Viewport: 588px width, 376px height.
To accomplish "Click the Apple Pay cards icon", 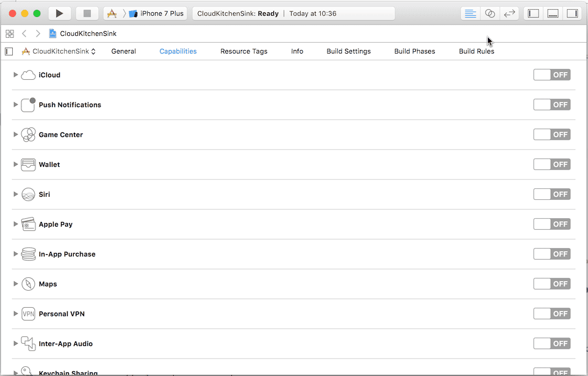I will 28,224.
